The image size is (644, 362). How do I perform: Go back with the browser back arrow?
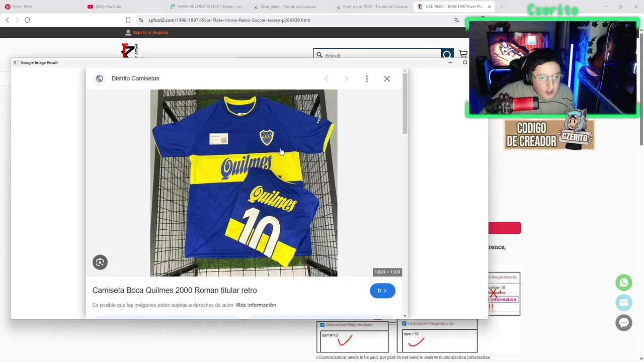[x=7, y=20]
